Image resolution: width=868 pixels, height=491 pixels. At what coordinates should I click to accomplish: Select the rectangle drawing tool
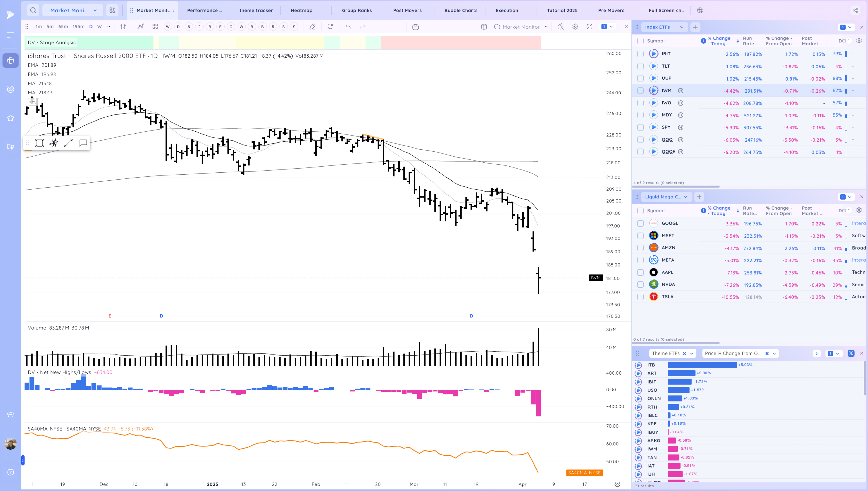coord(39,143)
